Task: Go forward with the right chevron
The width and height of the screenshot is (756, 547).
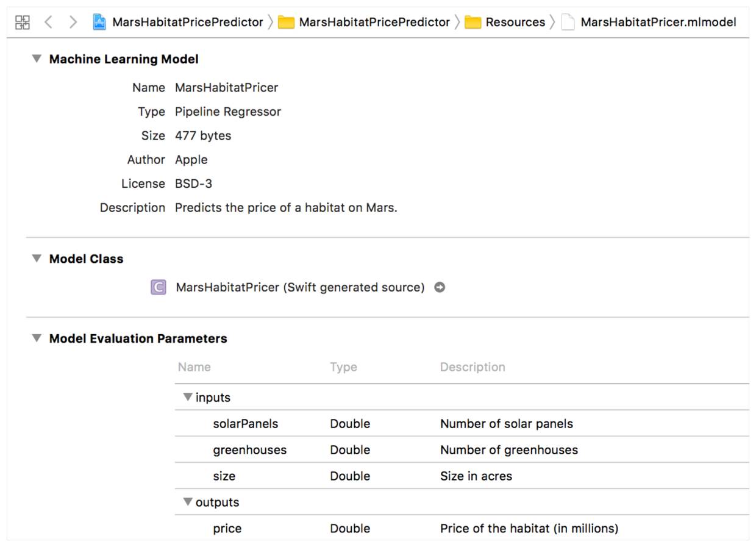Action: [73, 23]
